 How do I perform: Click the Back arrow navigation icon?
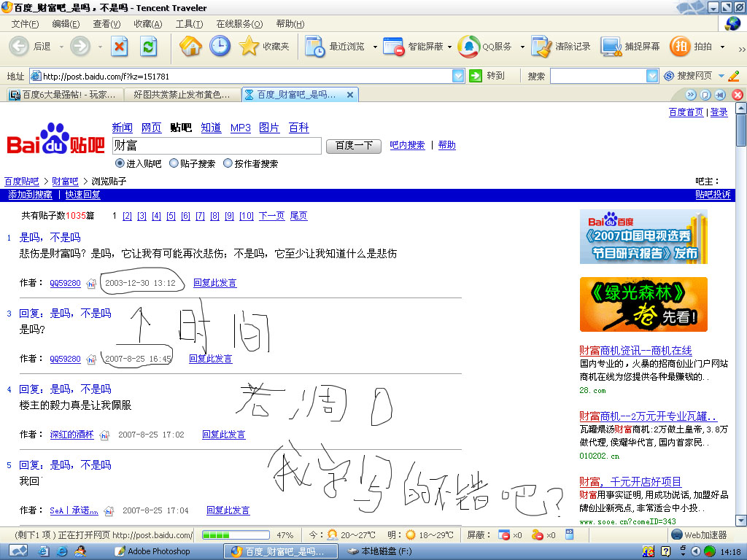pyautogui.click(x=19, y=47)
